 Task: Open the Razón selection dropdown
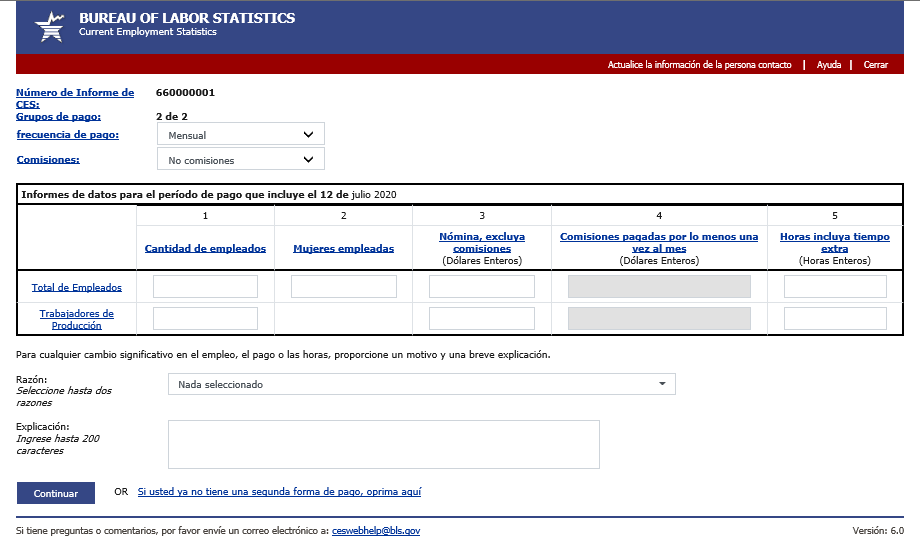tap(421, 384)
